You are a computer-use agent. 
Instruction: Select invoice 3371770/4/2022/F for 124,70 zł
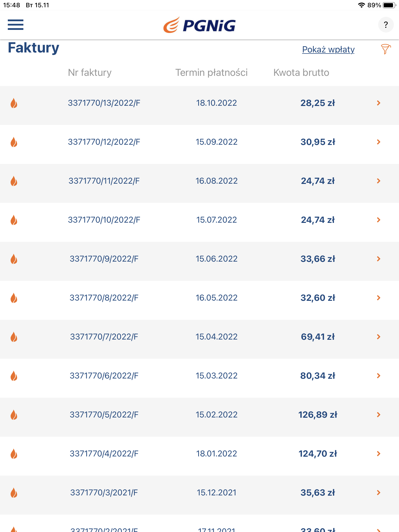point(104,454)
